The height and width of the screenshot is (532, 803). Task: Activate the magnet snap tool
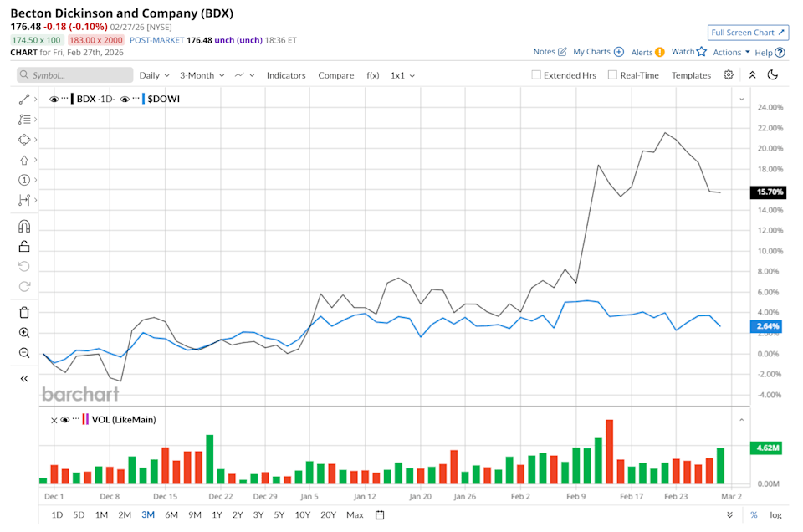coord(24,225)
